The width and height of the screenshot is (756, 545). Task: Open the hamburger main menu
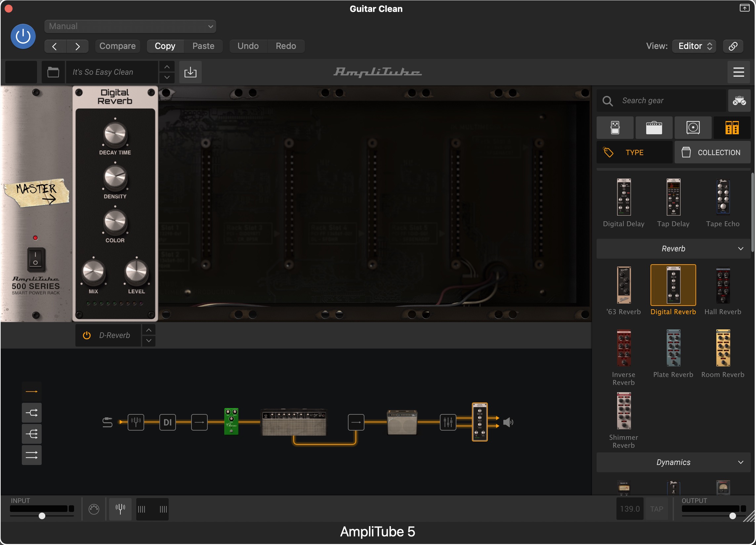tap(739, 72)
